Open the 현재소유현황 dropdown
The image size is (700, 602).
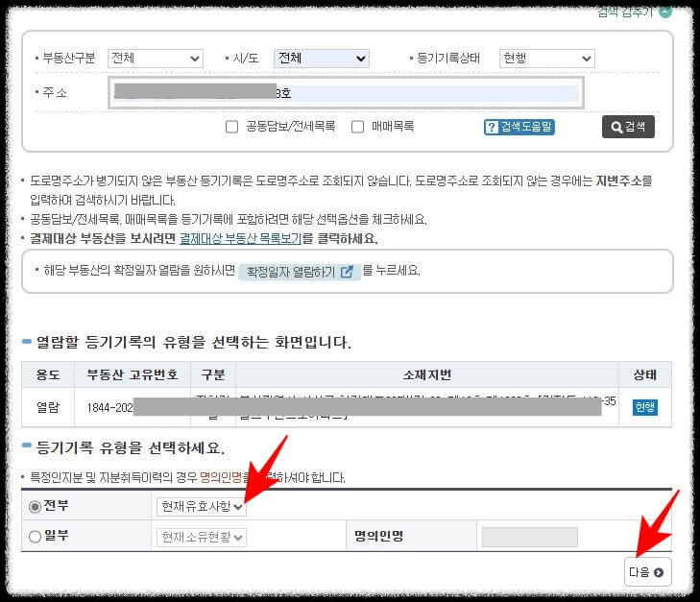click(x=202, y=538)
